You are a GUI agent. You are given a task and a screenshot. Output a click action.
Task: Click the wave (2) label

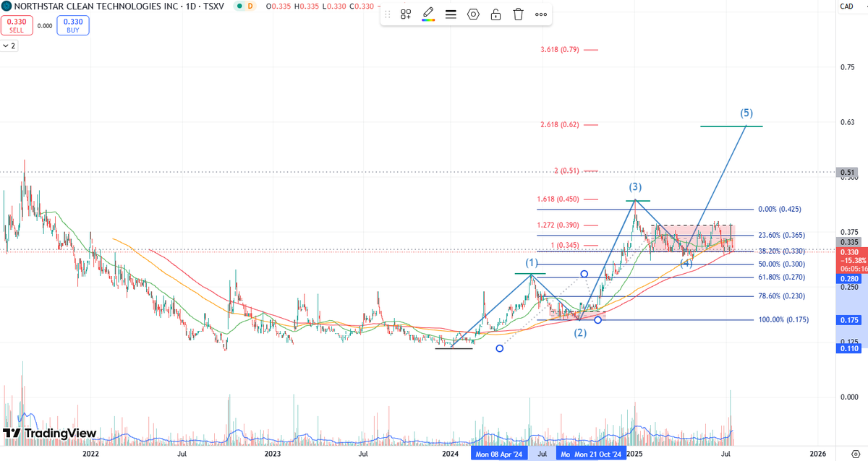click(x=580, y=333)
